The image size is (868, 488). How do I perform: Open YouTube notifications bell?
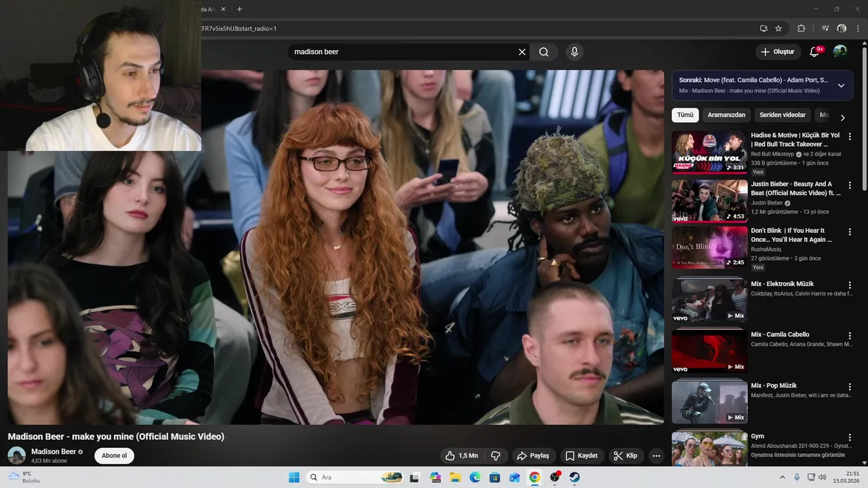[x=815, y=52]
